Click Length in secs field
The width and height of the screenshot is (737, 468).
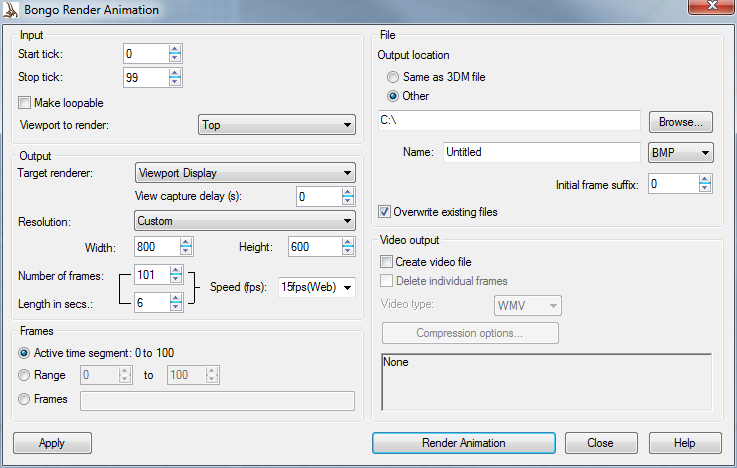(152, 302)
